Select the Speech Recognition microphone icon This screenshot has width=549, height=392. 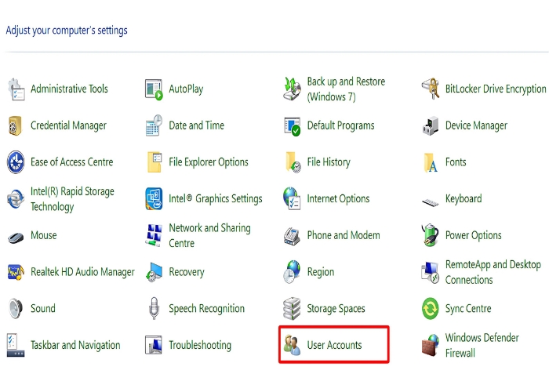click(154, 309)
